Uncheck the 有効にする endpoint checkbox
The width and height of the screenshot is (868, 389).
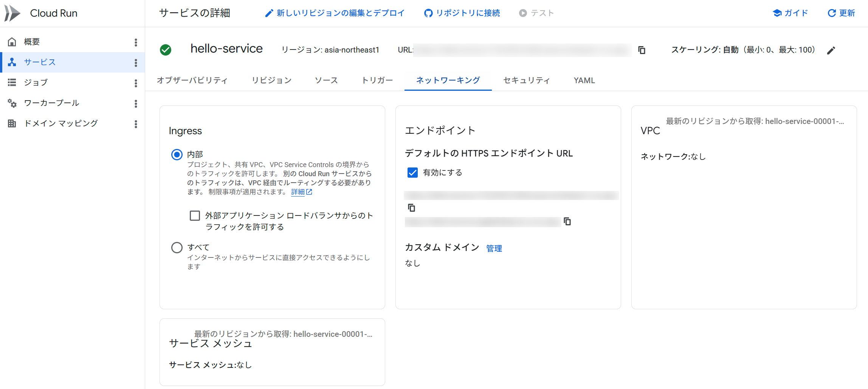coord(412,173)
